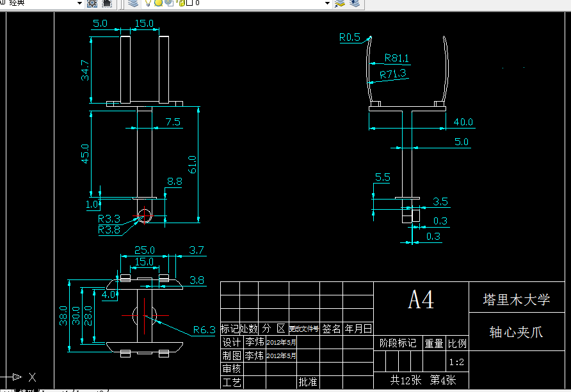Select the 1.0 dimension text

(92, 205)
